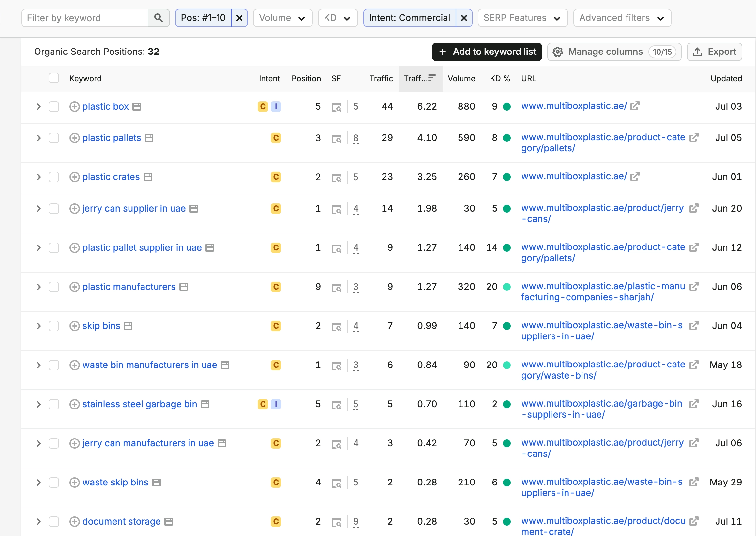Click the KD light-green dot for plastic manufacturers
Image resolution: width=756 pixels, height=536 pixels.
tap(507, 287)
